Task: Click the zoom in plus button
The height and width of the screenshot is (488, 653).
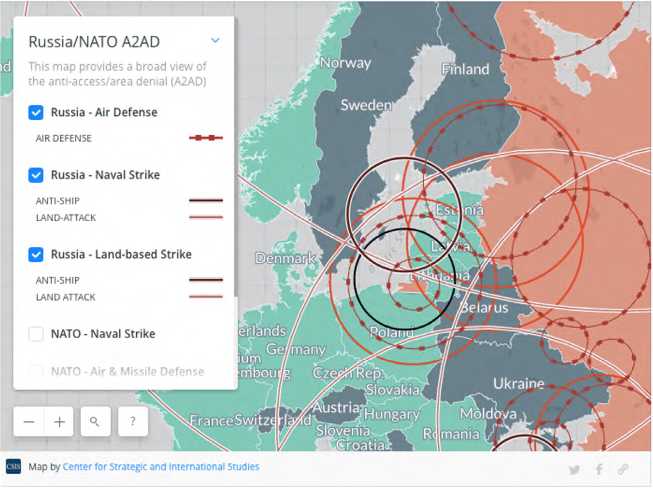Action: 60,422
